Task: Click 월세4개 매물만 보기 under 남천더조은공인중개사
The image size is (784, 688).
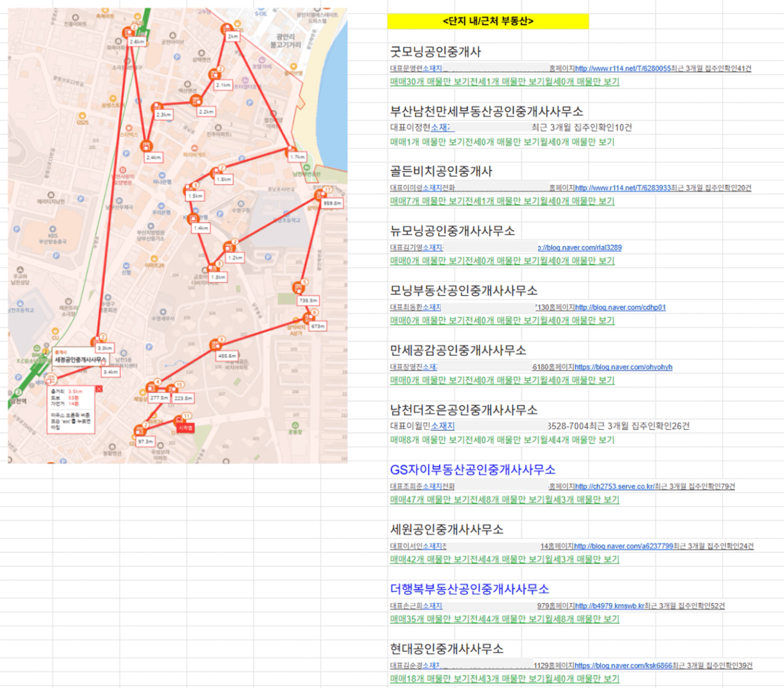Action: click(577, 440)
